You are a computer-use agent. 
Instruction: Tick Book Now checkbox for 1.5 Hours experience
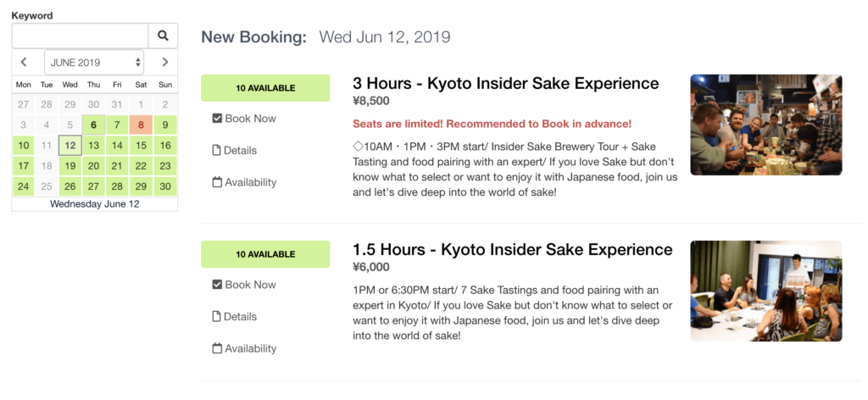pos(217,285)
